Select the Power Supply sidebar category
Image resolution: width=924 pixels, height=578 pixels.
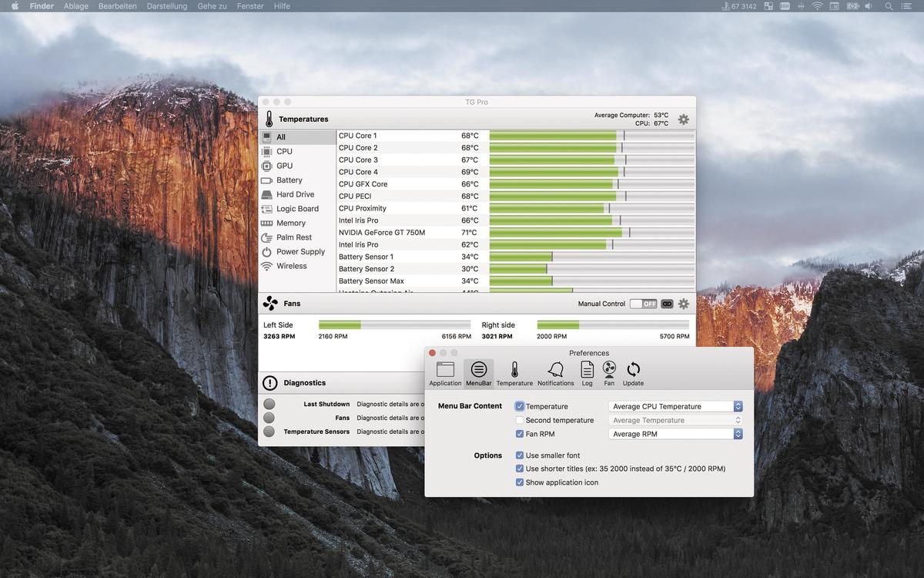point(298,252)
